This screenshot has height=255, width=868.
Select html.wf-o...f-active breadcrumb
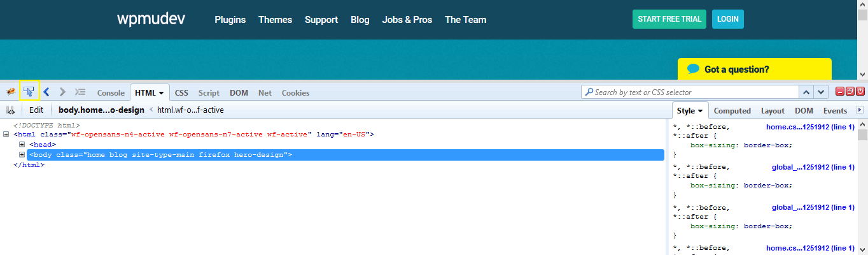190,110
